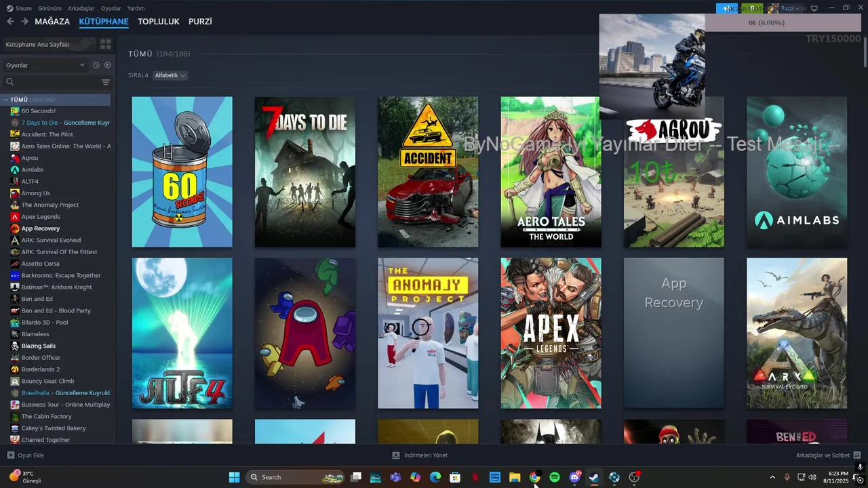Open the Oyunlar menu in menu bar

coord(111,8)
